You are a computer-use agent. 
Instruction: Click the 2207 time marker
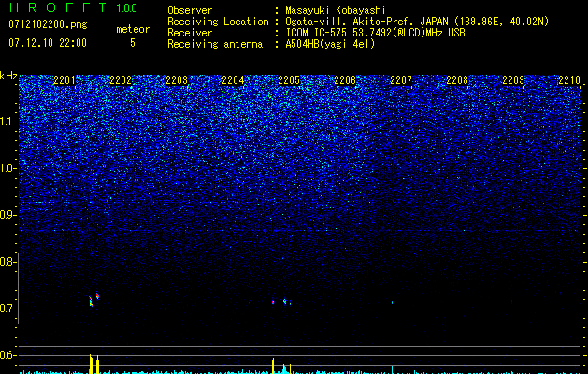point(401,80)
